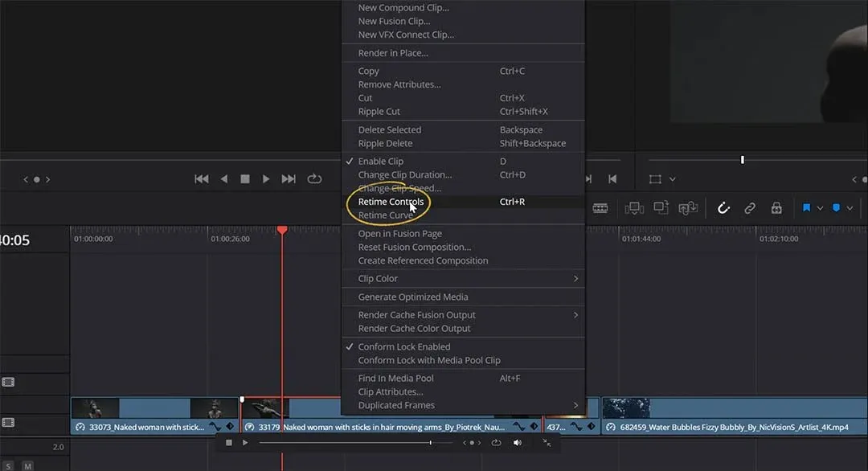868x471 pixels.
Task: Open marker color dropdown arrow
Action: 850,209
